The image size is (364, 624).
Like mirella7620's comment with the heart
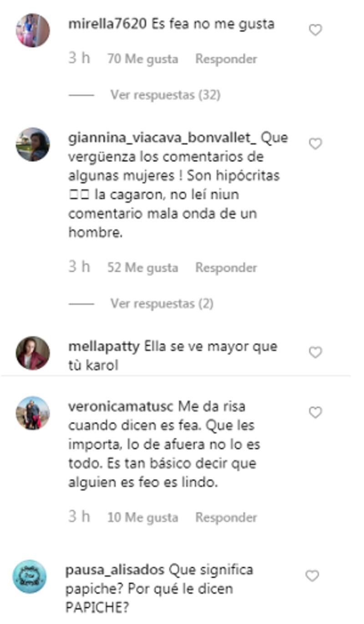tap(315, 30)
